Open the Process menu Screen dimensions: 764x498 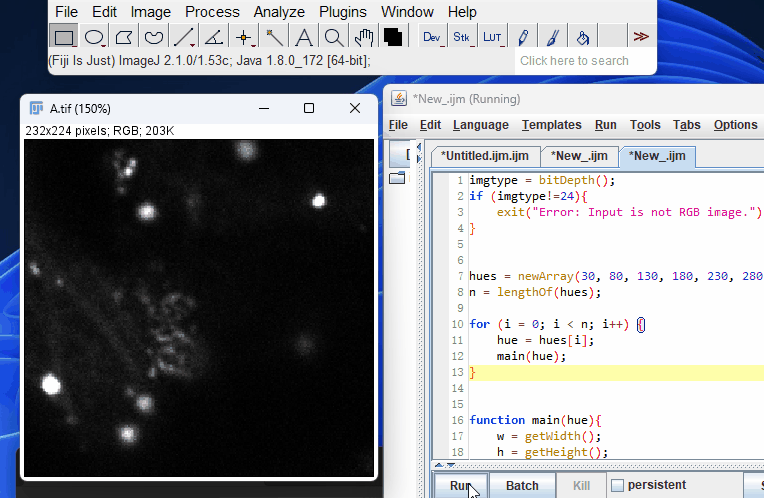coord(212,12)
